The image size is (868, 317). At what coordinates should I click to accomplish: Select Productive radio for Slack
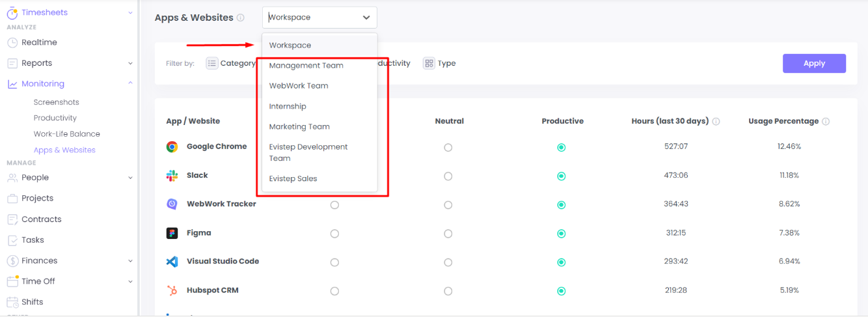click(x=561, y=176)
